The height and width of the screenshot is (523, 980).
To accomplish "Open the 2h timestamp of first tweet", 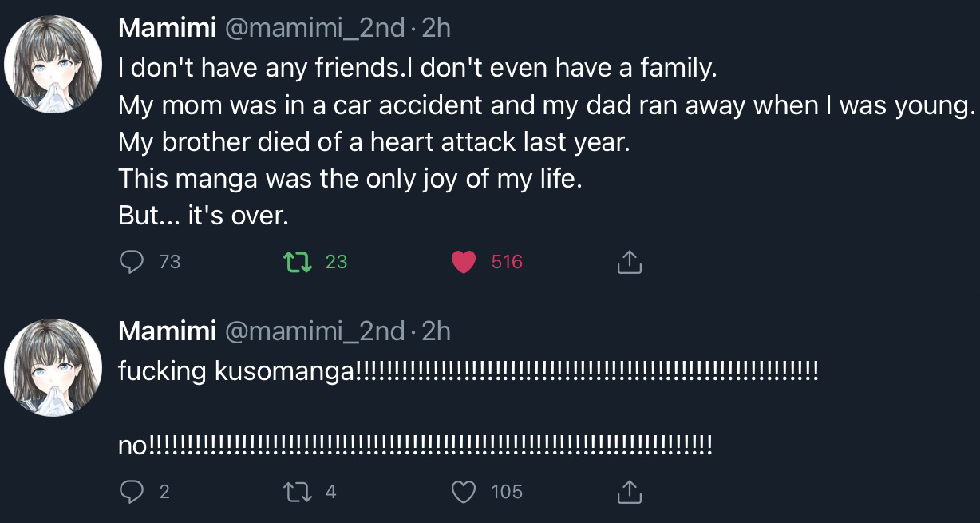I will tap(436, 28).
